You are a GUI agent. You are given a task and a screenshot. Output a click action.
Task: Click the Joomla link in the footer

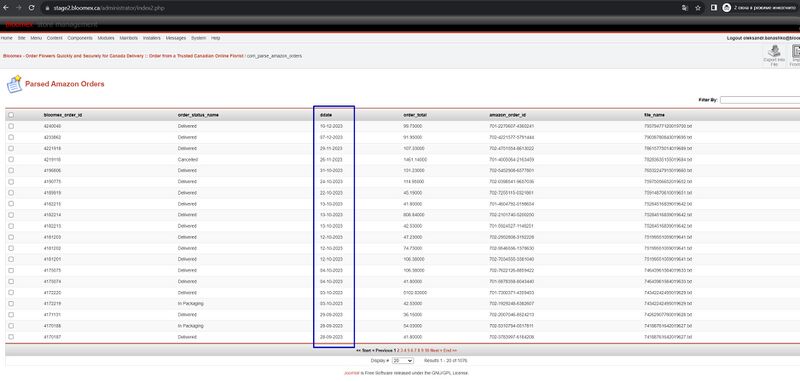click(x=351, y=373)
